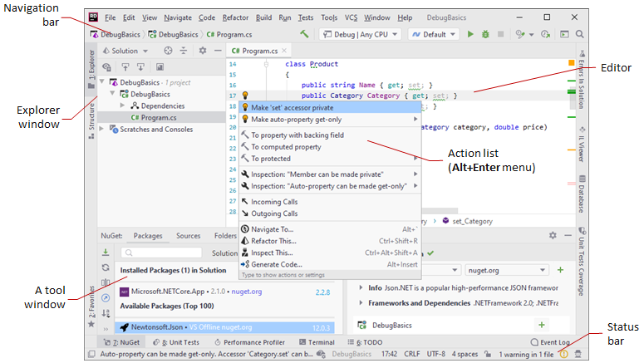644x363 pixels.
Task: Open the 6: TODO tool window
Action: click(365, 342)
